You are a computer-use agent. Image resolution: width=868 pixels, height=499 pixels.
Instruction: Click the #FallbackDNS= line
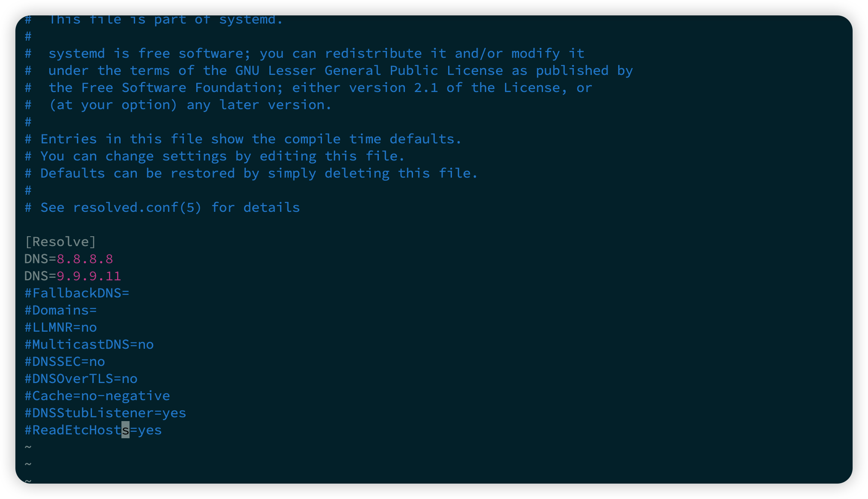point(77,293)
